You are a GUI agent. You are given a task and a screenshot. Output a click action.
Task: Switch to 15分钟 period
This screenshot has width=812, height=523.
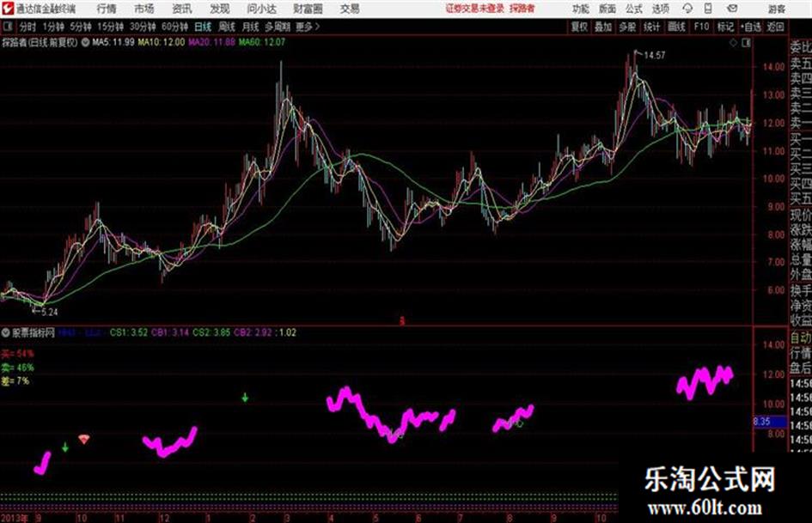click(110, 27)
